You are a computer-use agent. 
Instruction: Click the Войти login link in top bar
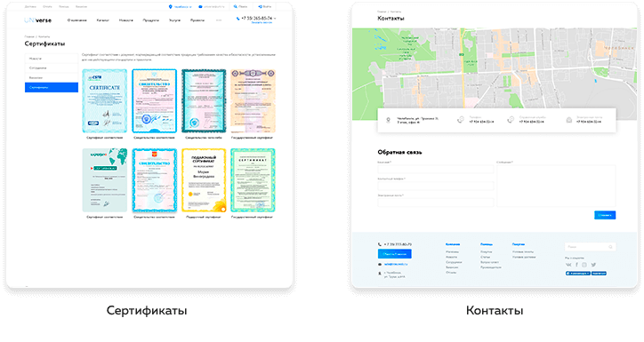click(267, 7)
